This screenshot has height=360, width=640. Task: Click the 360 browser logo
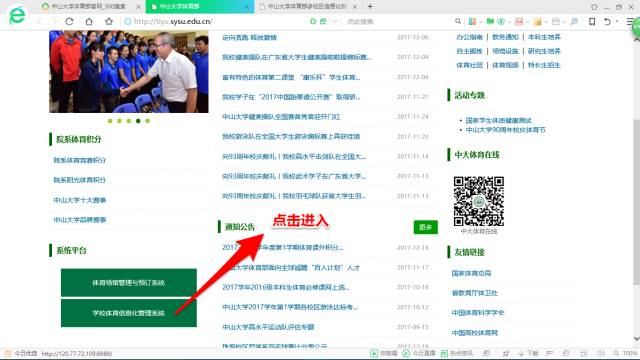[17, 15]
